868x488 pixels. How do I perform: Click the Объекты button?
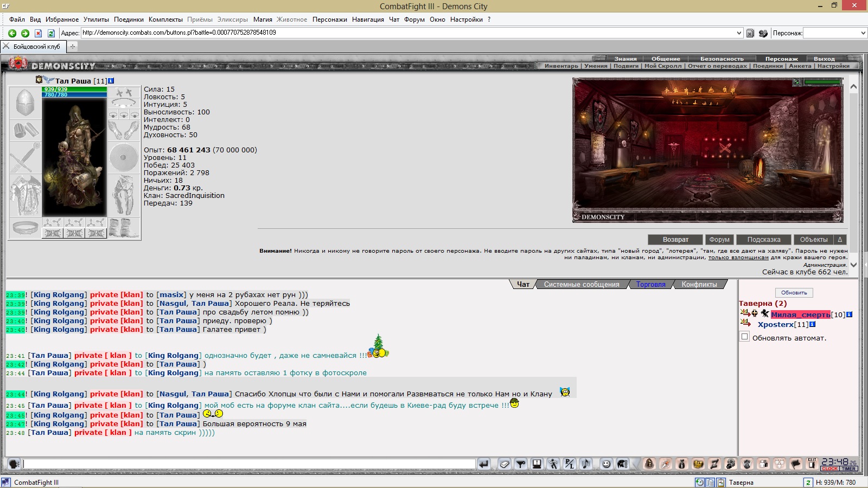(814, 240)
